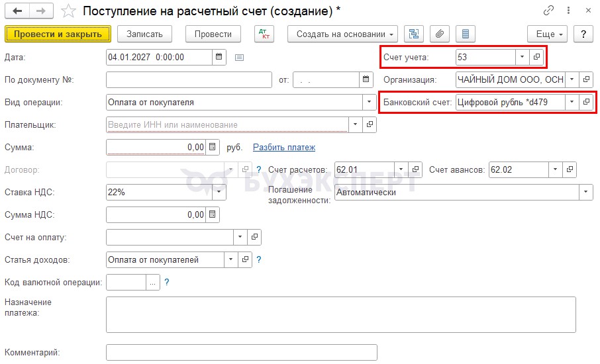This screenshot has width=600, height=364.
Task: Open attached files with paperclip icon
Action: (x=440, y=34)
